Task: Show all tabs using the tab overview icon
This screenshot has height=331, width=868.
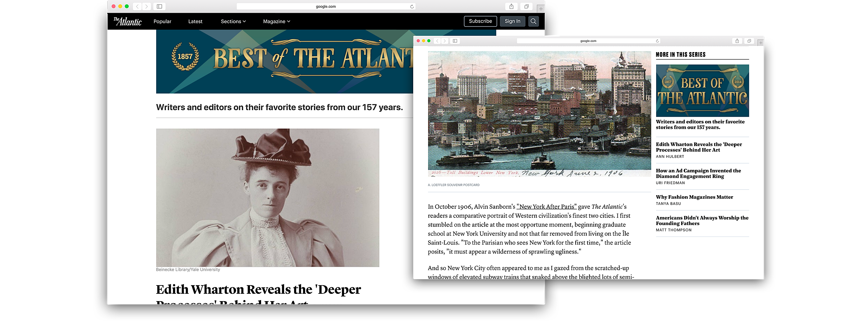Action: (526, 6)
